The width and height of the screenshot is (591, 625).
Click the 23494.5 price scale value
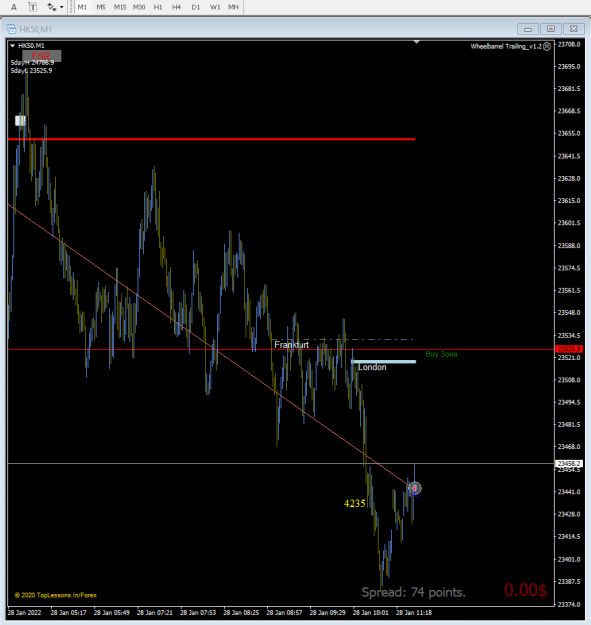pyautogui.click(x=569, y=402)
